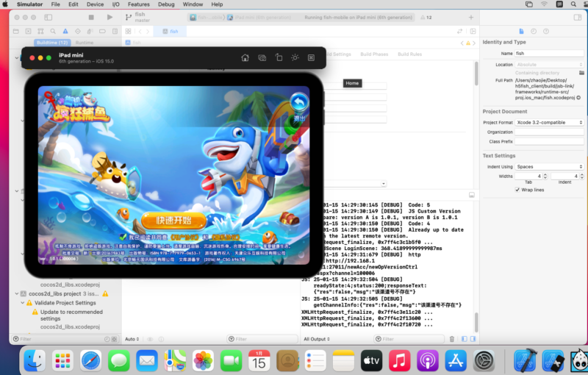This screenshot has height=375, width=588.
Task: Click the game's blue back arrow button
Action: pos(298,101)
